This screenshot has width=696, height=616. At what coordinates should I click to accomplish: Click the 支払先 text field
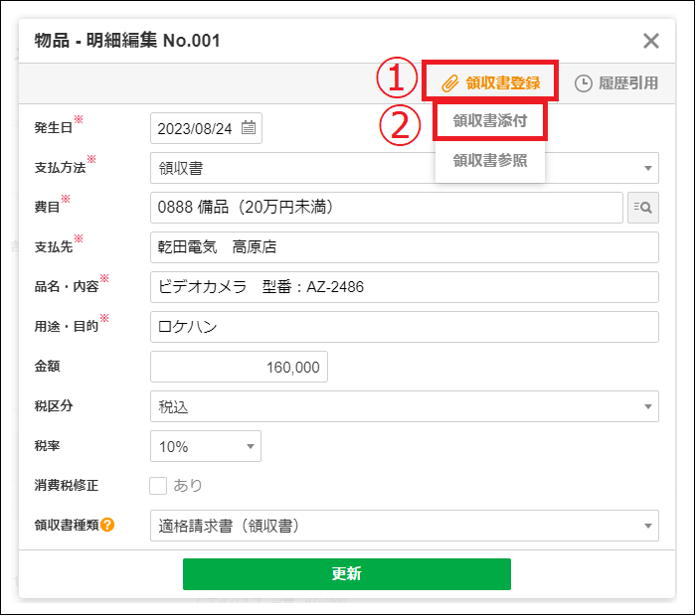click(404, 247)
